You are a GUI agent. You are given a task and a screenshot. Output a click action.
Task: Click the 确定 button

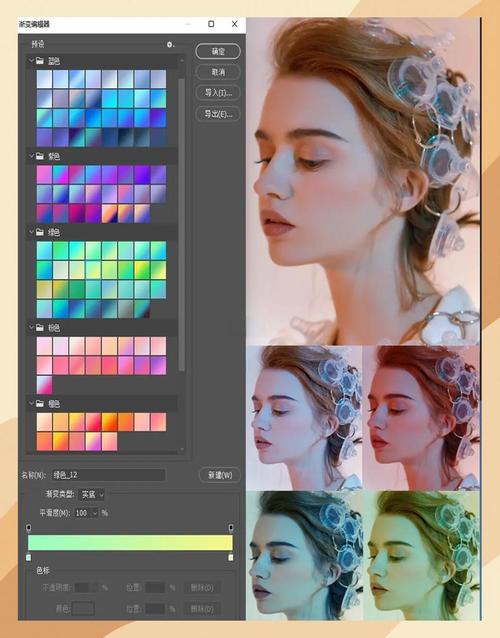click(218, 51)
